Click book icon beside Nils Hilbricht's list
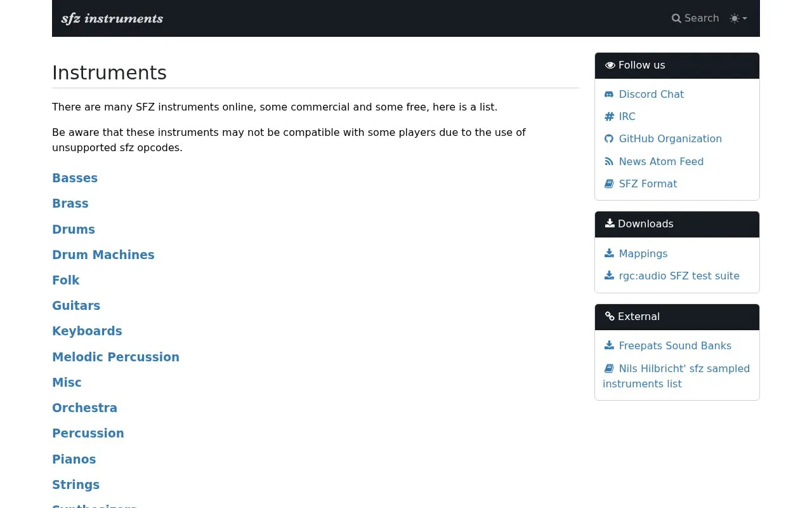This screenshot has height=508, width=812. (609, 368)
